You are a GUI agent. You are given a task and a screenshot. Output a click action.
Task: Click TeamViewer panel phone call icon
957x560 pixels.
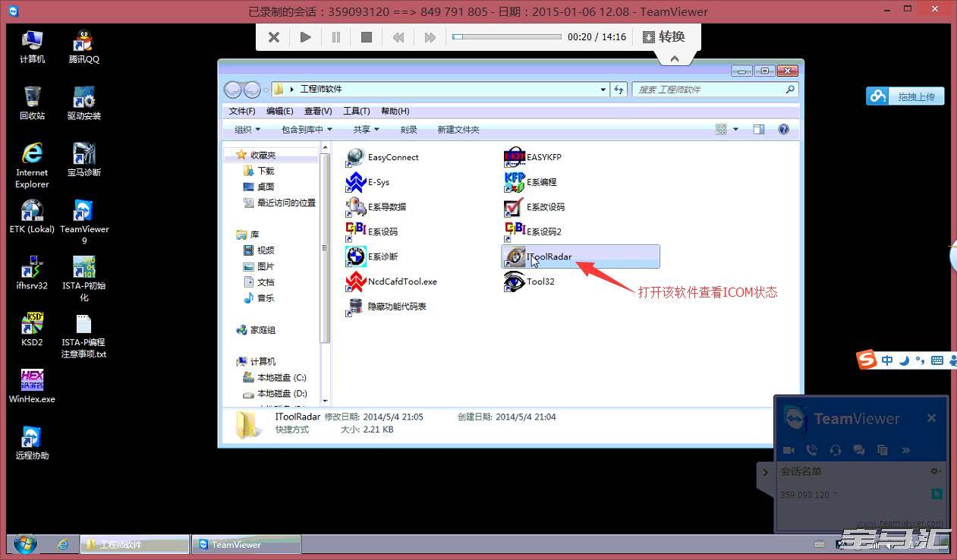(x=812, y=450)
